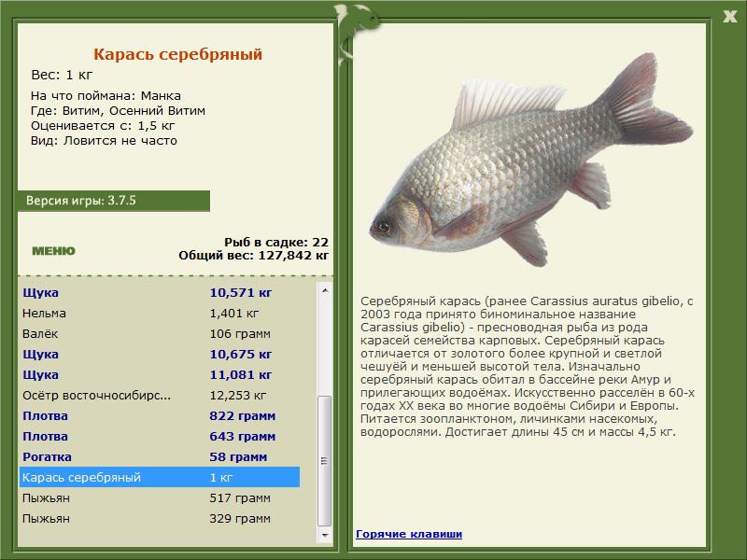Click the Оценивается с: 1,5 кг line

tap(103, 126)
